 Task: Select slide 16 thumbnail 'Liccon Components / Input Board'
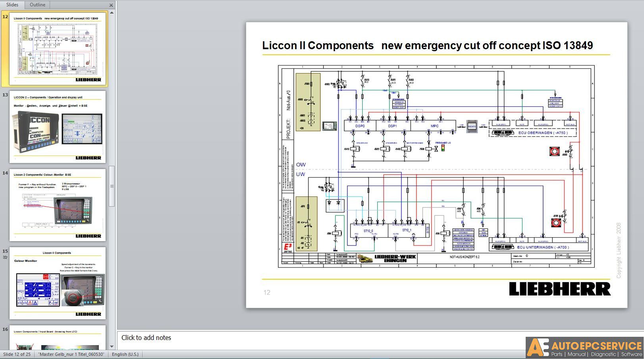click(58, 339)
